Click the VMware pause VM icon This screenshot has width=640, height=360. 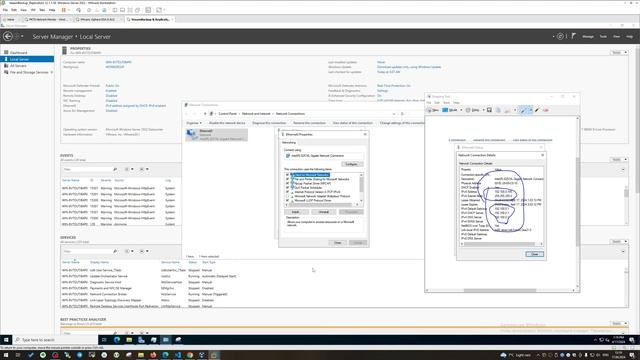[x=64, y=10]
